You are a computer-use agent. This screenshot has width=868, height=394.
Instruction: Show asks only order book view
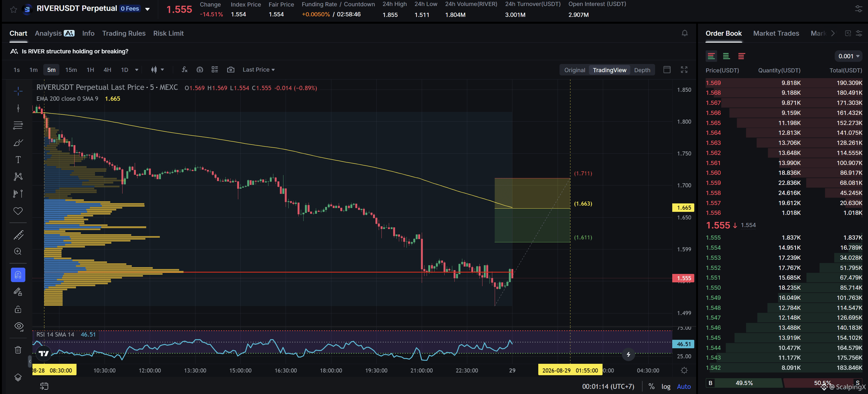tap(741, 56)
